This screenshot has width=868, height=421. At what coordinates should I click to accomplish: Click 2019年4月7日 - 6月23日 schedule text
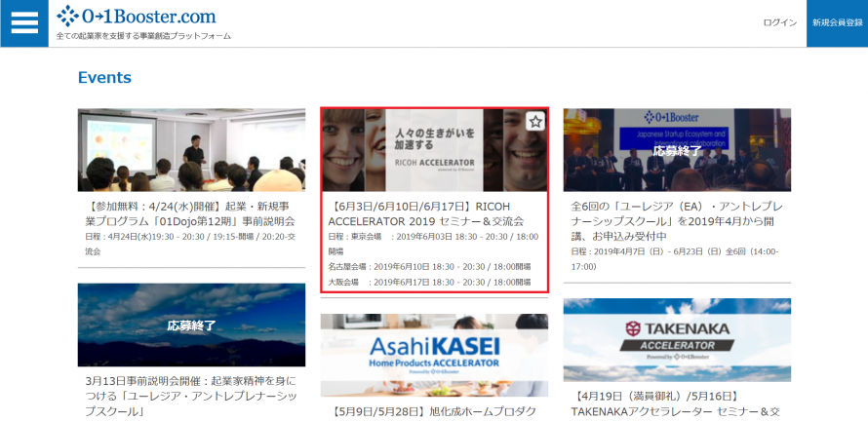click(x=675, y=259)
